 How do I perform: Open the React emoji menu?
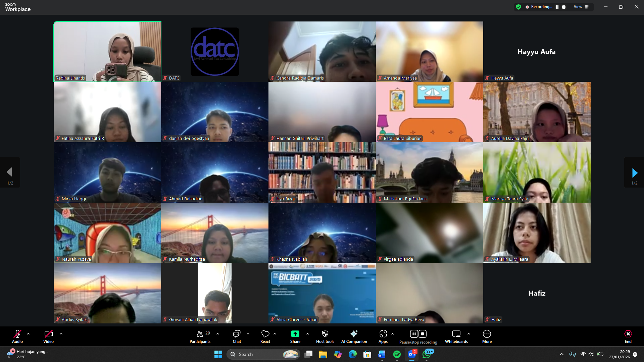coord(265,336)
